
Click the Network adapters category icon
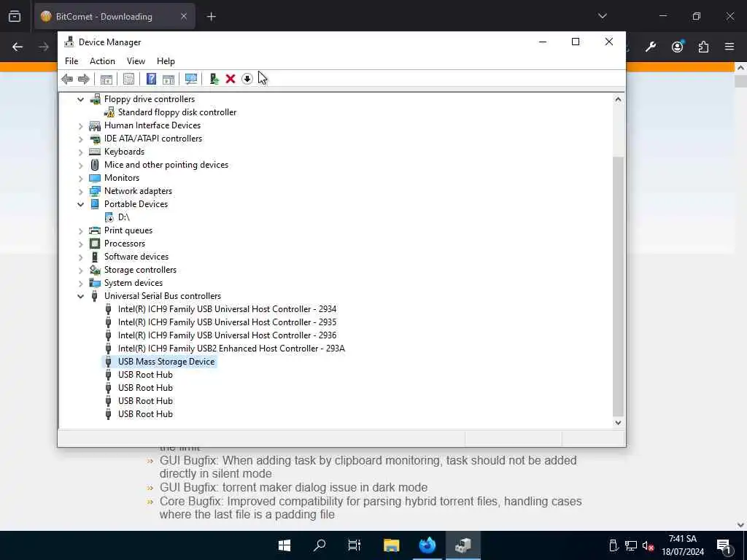pyautogui.click(x=96, y=191)
